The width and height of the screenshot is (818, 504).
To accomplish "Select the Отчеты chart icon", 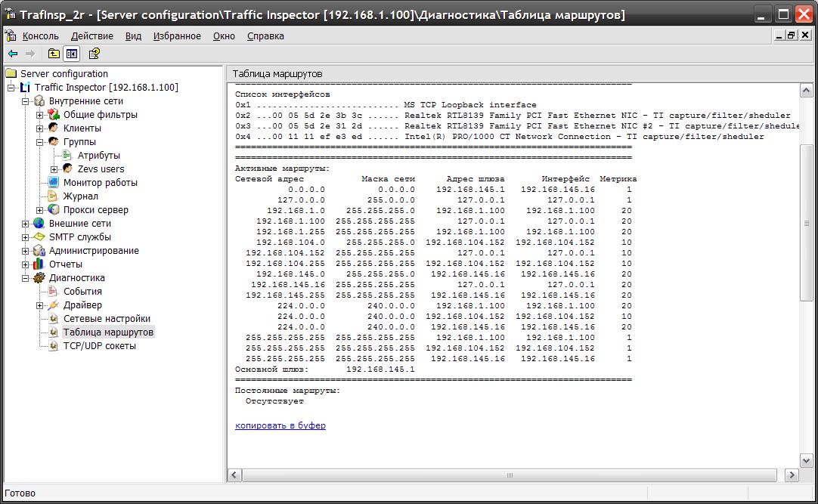I will [39, 264].
